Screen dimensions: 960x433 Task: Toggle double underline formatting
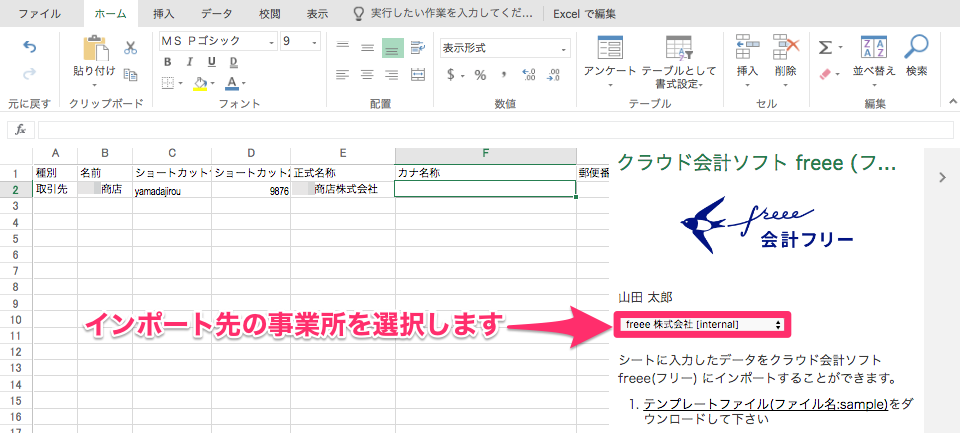(234, 62)
